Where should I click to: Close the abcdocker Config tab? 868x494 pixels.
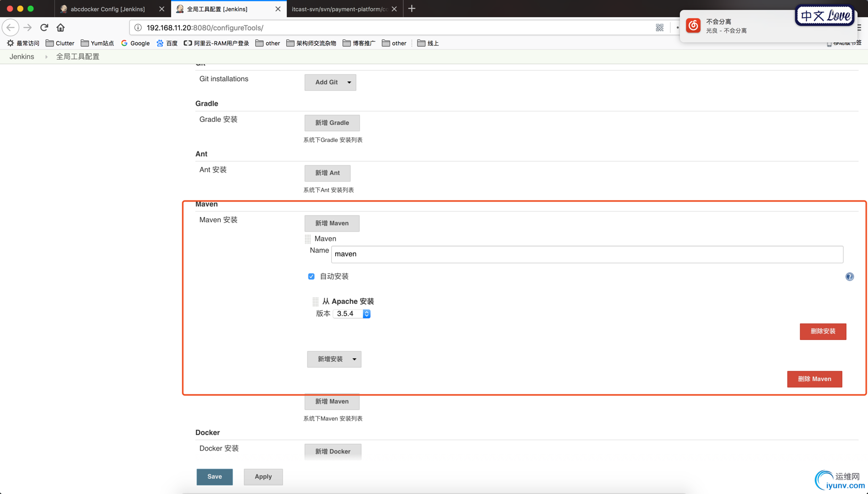162,9
